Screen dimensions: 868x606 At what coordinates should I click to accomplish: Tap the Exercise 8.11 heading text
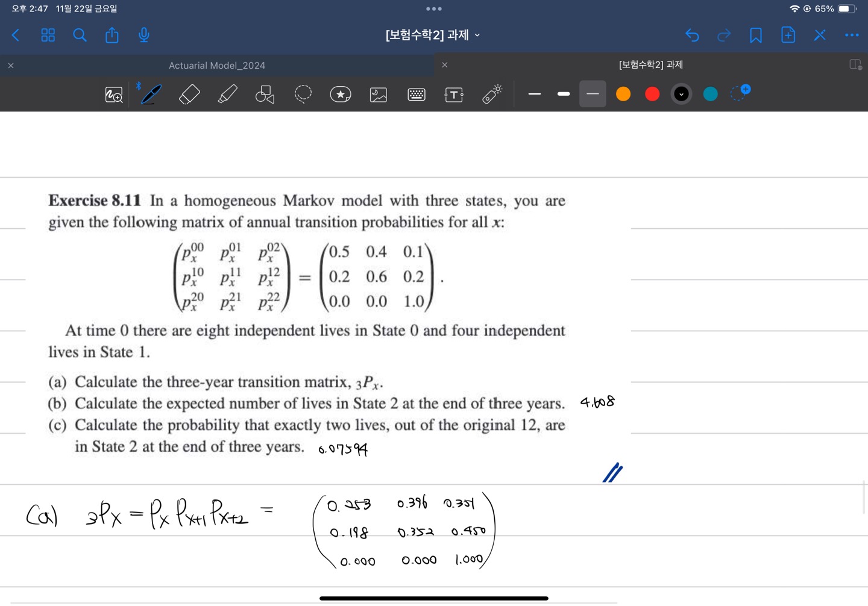[95, 201]
